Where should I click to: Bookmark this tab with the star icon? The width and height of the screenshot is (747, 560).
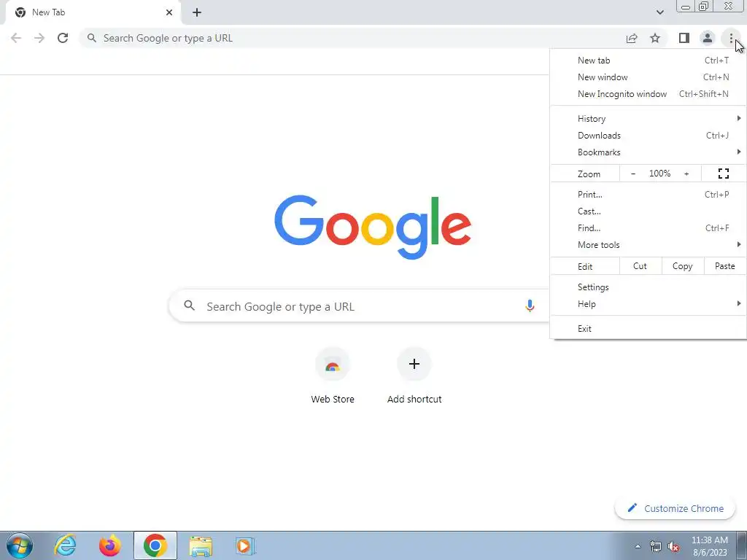pos(655,38)
